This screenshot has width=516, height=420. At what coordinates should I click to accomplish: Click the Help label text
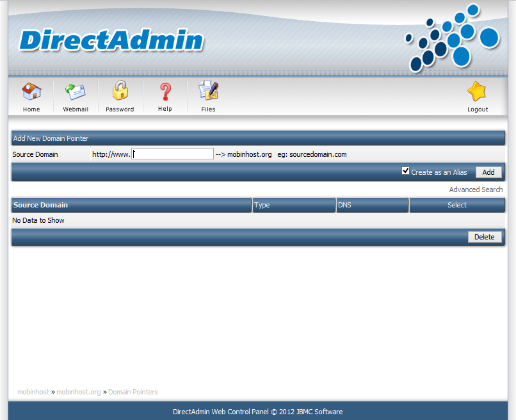165,109
